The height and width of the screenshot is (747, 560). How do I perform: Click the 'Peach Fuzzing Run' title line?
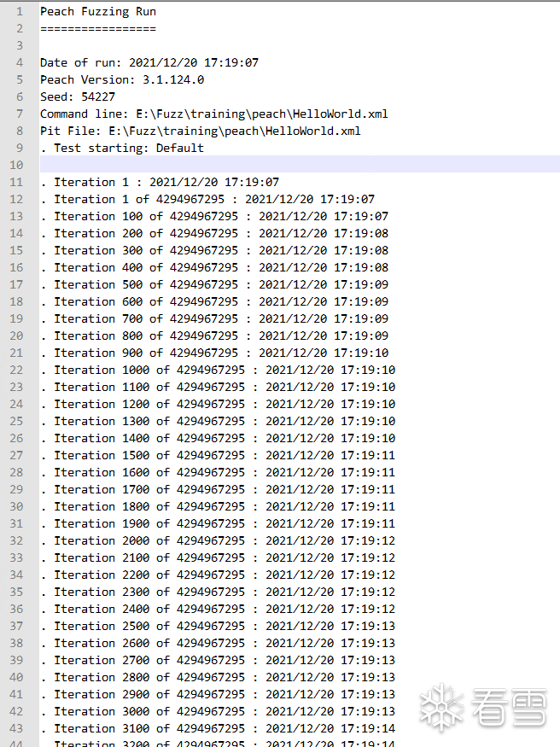coord(98,11)
